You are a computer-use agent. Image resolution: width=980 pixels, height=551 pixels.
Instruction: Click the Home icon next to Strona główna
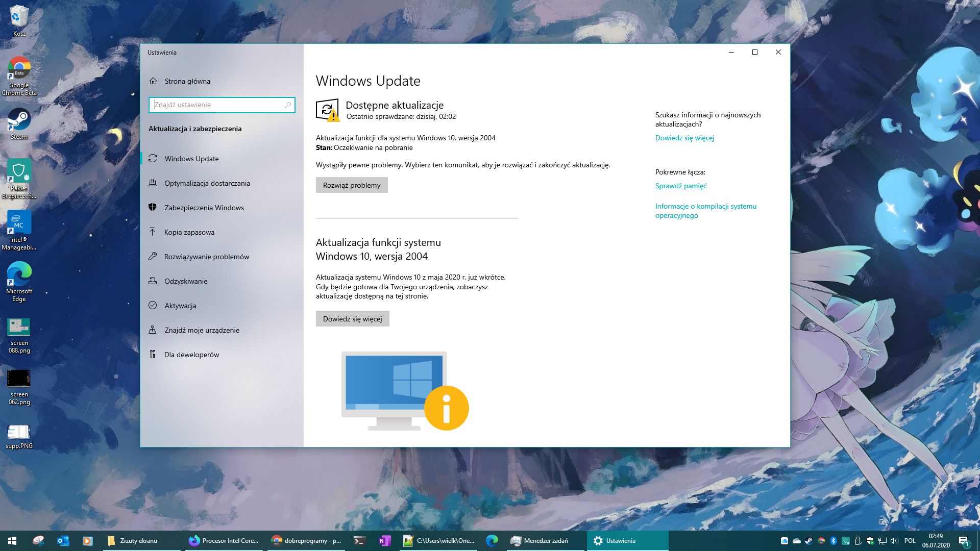coord(153,81)
